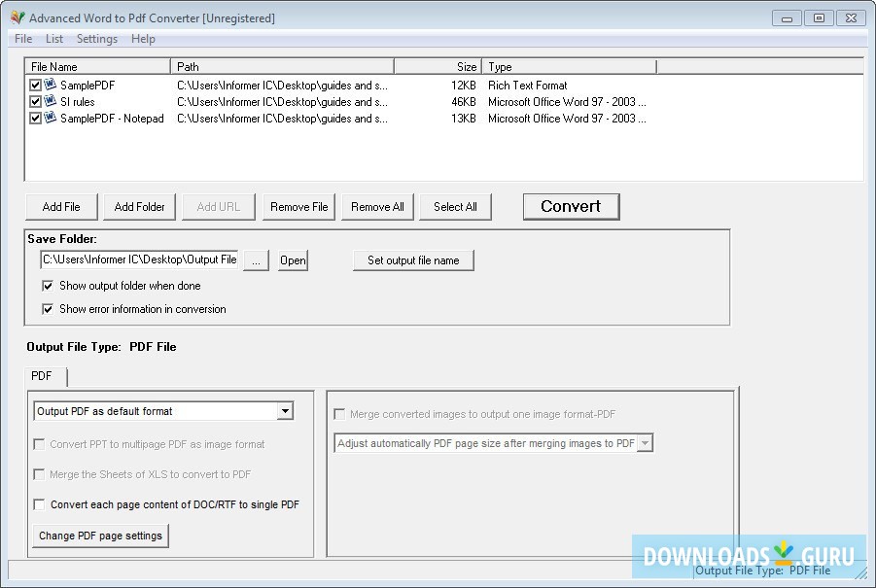Select the PDF tab
876x588 pixels.
[46, 376]
